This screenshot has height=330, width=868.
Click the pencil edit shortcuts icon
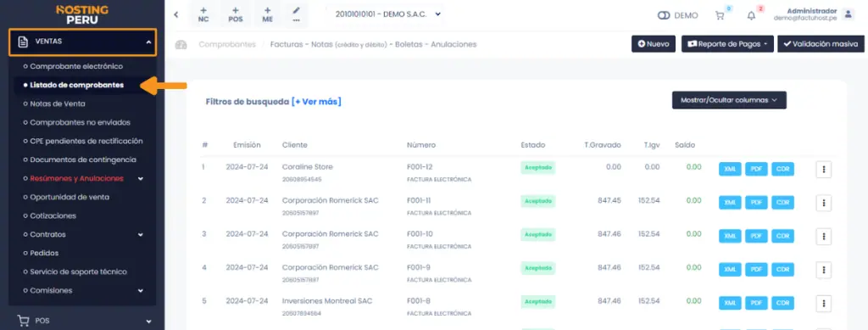297,14
